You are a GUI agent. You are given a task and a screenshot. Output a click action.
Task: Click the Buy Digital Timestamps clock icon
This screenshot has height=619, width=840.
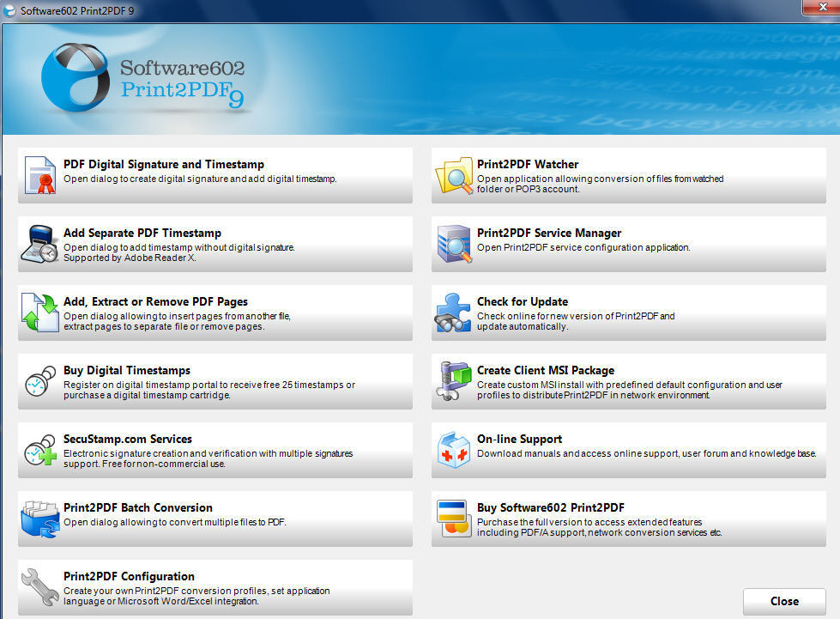tap(39, 381)
